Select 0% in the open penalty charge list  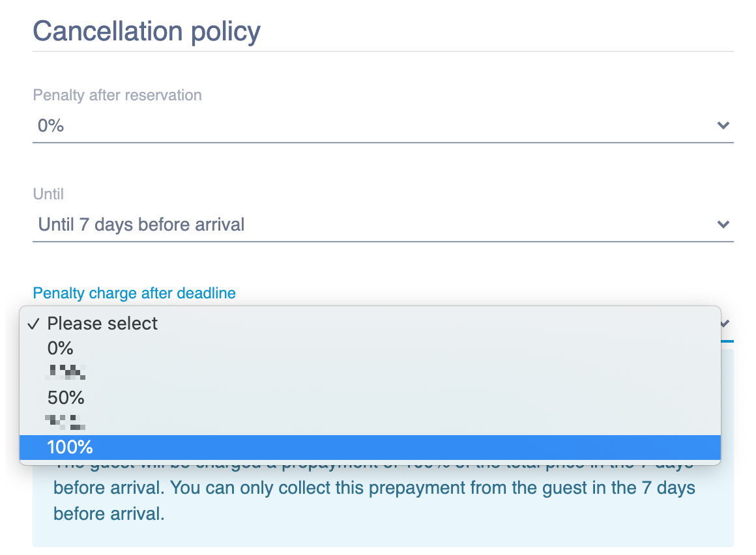[61, 348]
